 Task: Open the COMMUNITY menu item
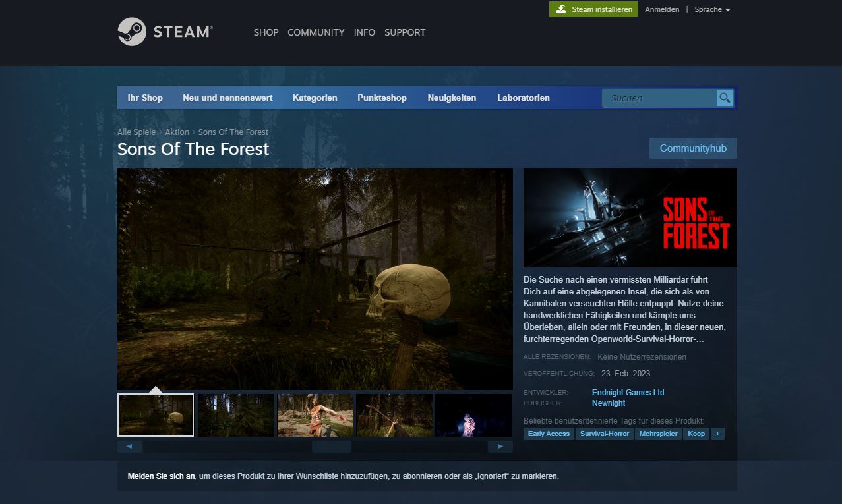[316, 32]
